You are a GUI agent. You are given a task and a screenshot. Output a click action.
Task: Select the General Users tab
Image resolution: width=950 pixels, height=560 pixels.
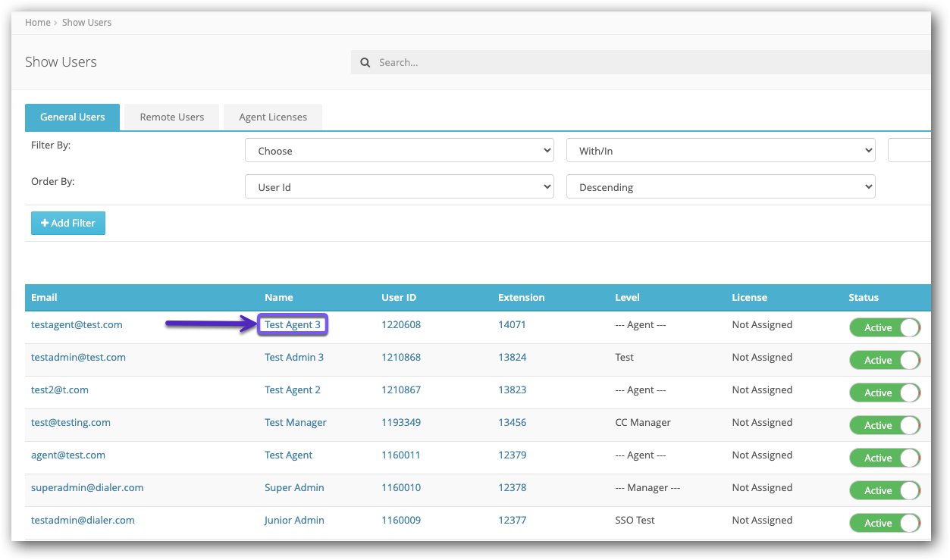pos(72,117)
